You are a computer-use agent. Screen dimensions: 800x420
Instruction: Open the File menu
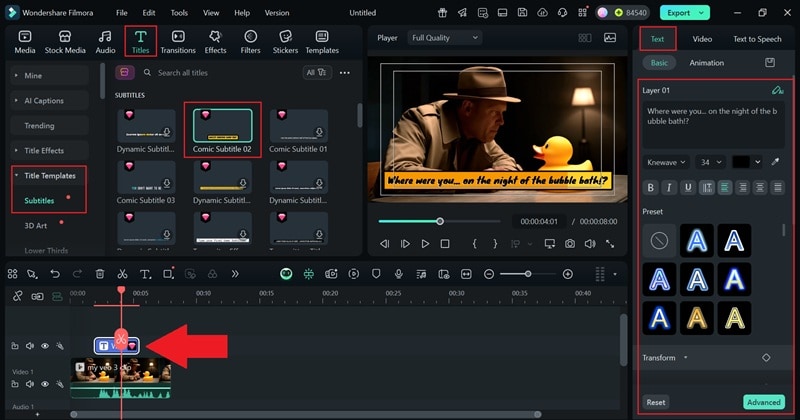pyautogui.click(x=121, y=13)
